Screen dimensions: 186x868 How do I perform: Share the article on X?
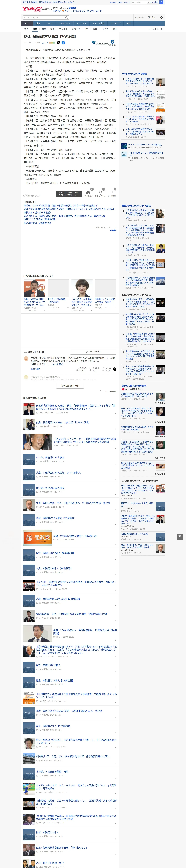click(x=58, y=43)
